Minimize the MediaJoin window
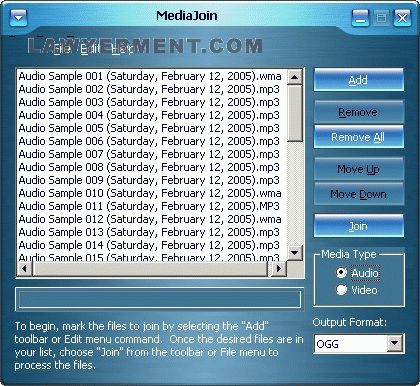This screenshot has width=420, height=386. click(x=360, y=18)
